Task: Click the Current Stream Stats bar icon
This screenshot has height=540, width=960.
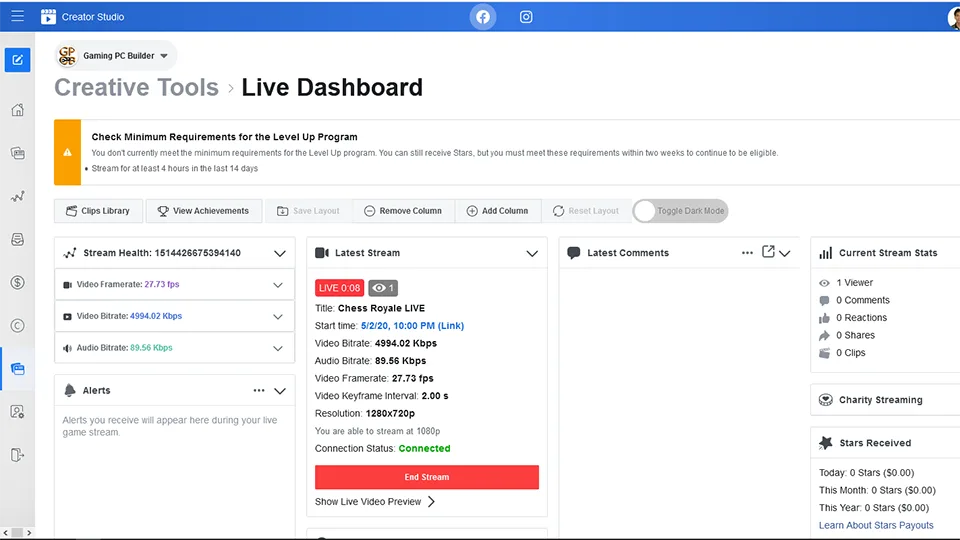Action: tap(825, 253)
